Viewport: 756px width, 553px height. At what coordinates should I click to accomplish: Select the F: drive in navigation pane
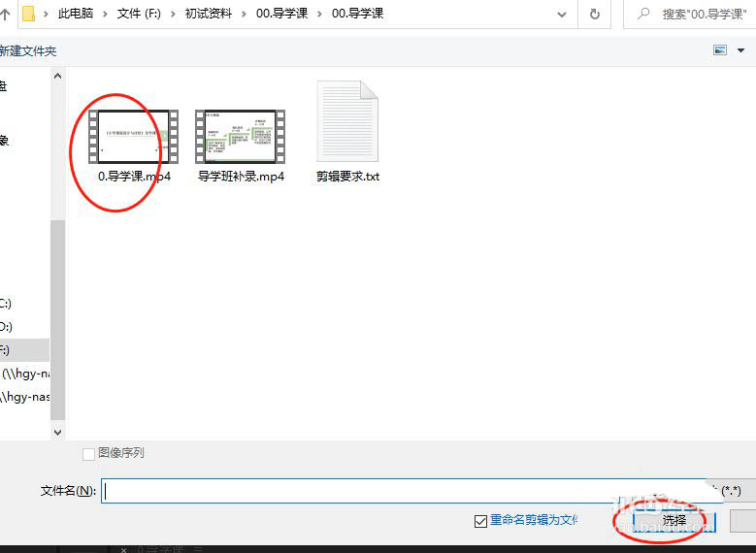point(24,350)
